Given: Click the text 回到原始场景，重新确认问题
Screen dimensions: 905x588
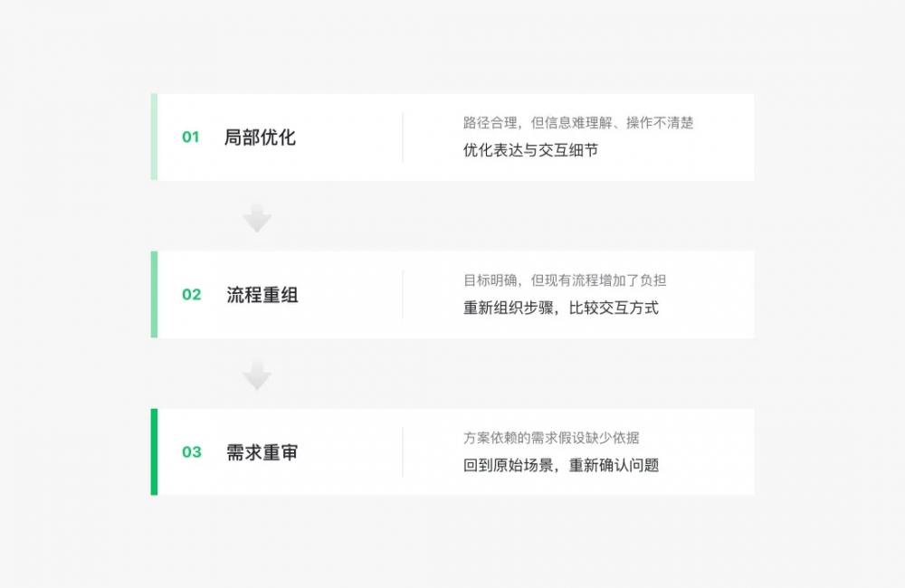Looking at the screenshot, I should (561, 466).
